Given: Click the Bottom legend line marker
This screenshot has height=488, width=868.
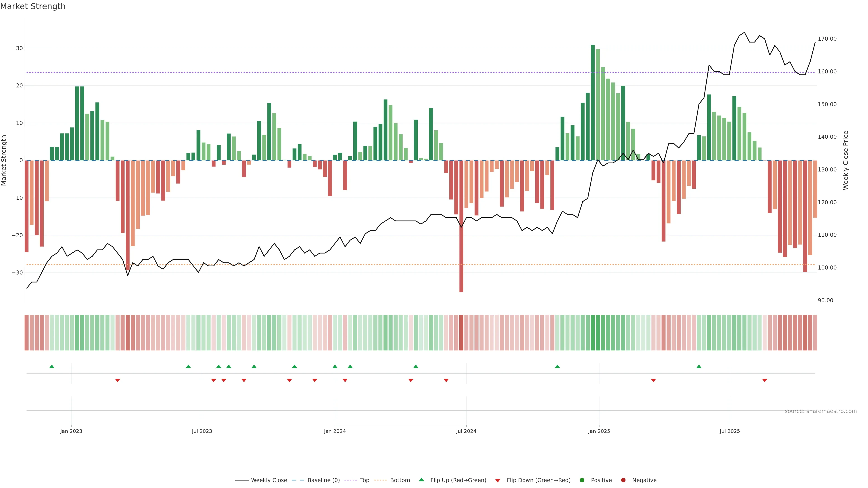Looking at the screenshot, I should 380,480.
